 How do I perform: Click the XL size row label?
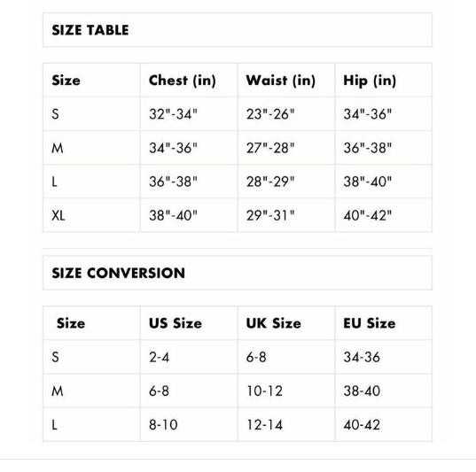(x=59, y=215)
